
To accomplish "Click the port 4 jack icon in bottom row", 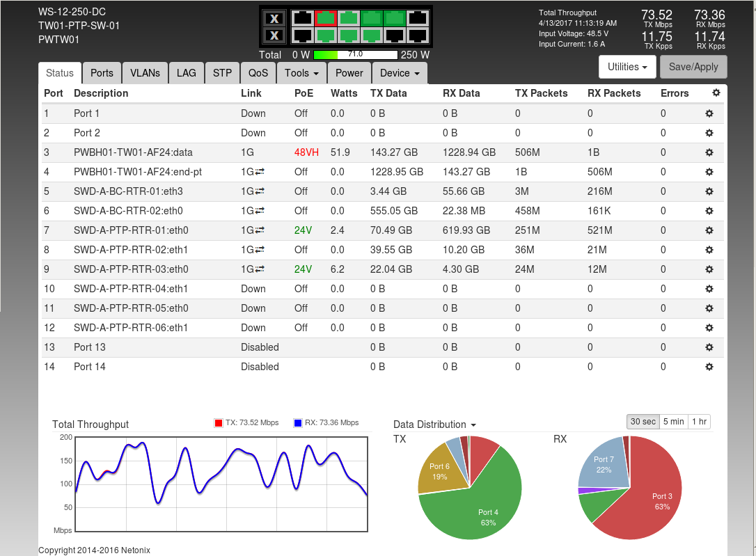I will point(325,35).
